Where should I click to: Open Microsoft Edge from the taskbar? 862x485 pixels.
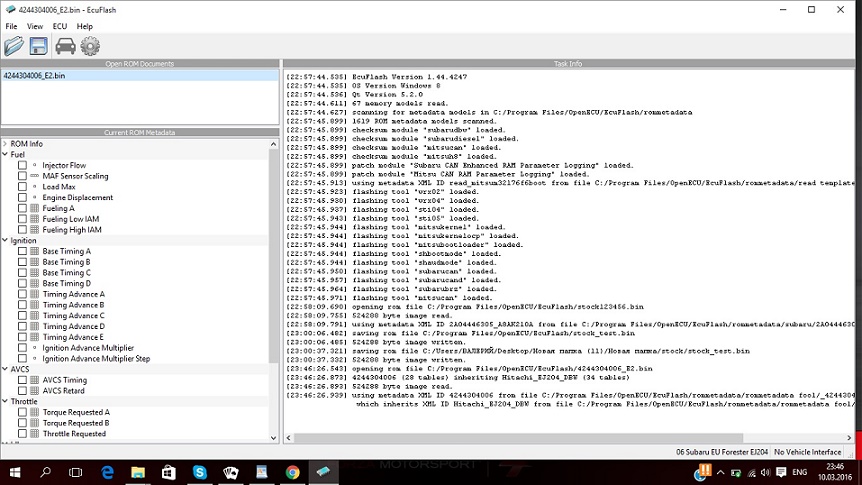click(x=107, y=471)
